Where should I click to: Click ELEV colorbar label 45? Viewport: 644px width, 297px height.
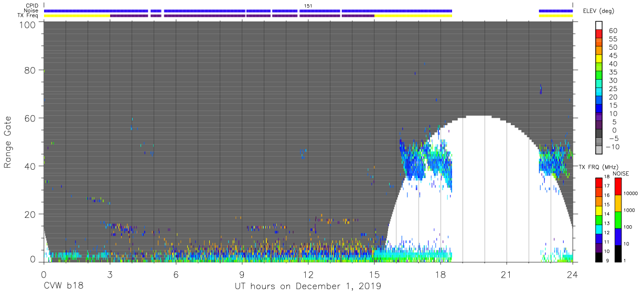pos(614,56)
